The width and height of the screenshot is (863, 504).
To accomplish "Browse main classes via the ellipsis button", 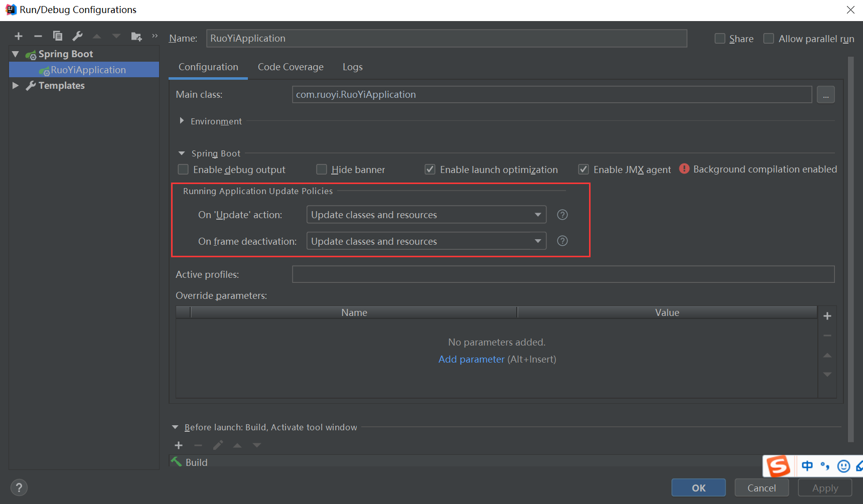I will pos(825,94).
